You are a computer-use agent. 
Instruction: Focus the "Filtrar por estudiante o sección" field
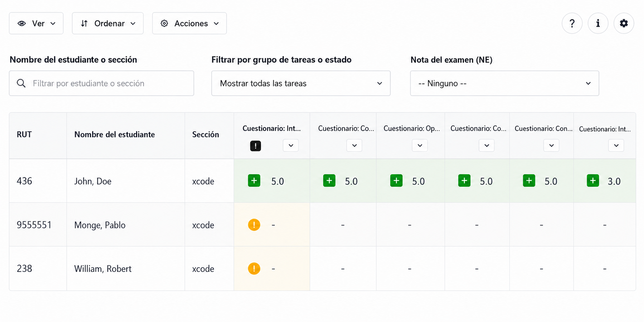[102, 83]
